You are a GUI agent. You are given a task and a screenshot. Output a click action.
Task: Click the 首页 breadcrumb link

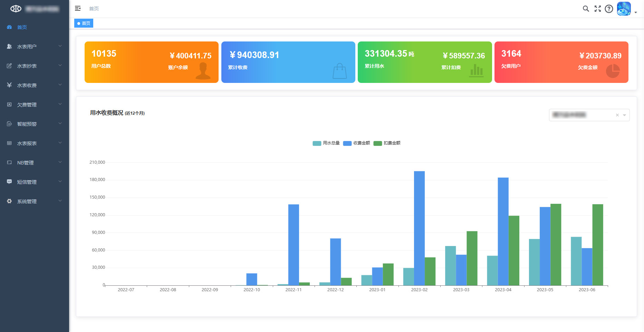94,9
